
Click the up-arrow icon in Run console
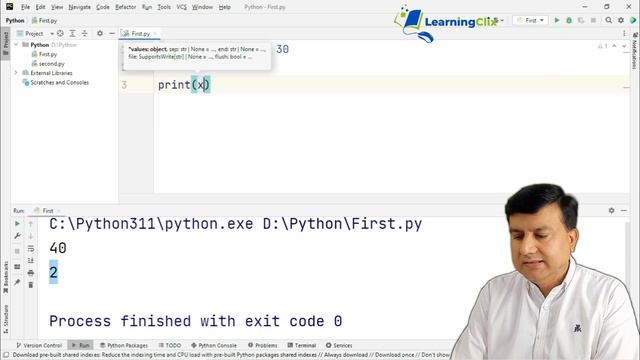[31, 224]
